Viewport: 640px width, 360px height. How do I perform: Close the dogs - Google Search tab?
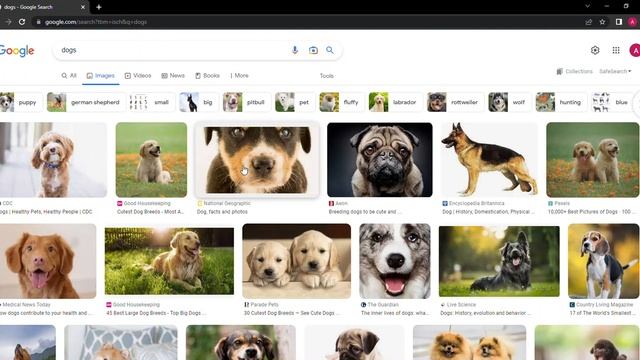point(83,7)
